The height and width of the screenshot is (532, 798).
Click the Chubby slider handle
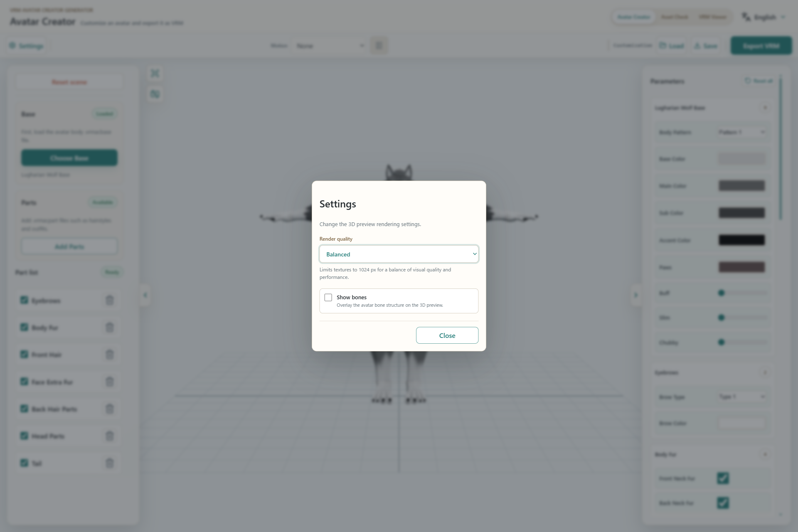click(x=722, y=342)
